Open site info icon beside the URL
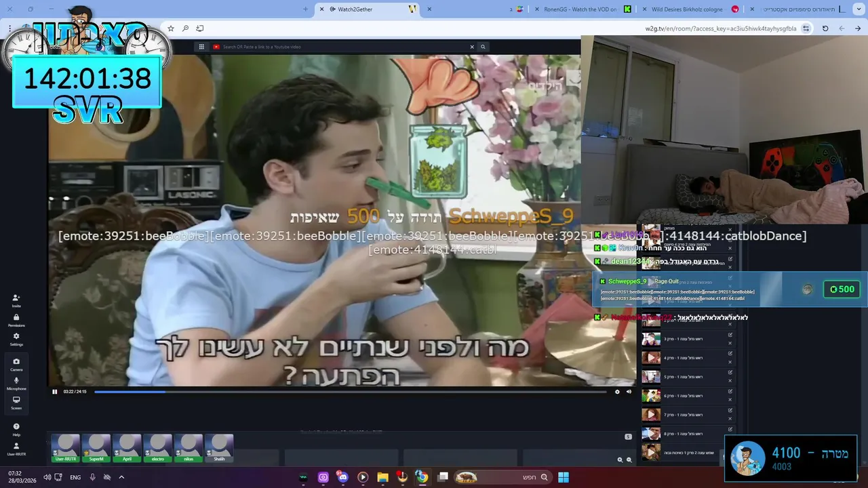Image resolution: width=868 pixels, height=488 pixels. 806,28
